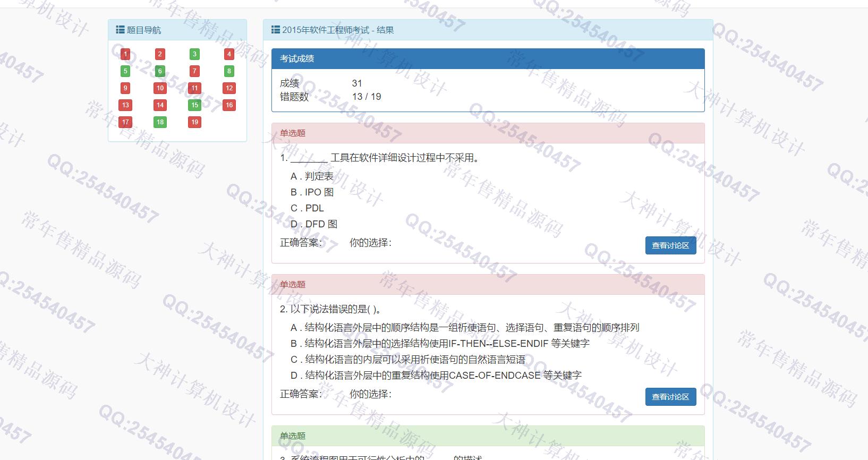Select question 11 navigation badge

click(194, 88)
